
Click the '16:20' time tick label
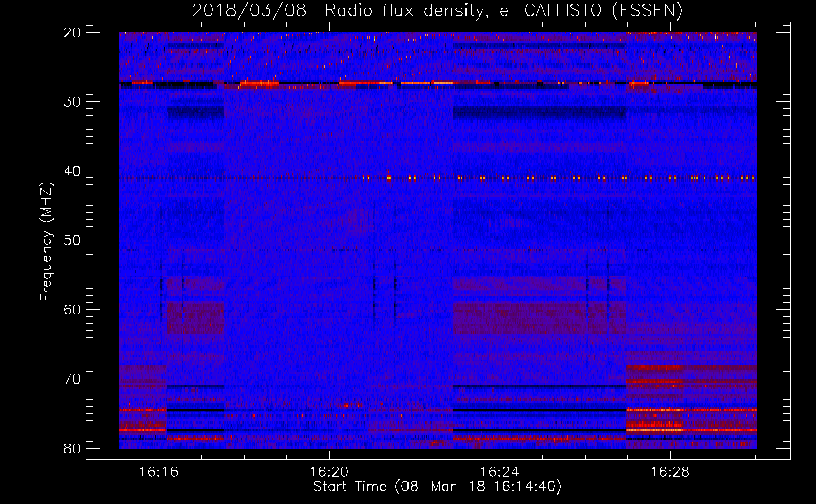[x=329, y=472]
